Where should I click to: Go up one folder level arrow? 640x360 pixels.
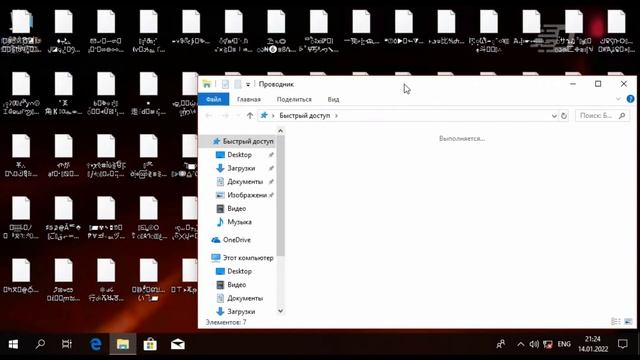coord(250,116)
